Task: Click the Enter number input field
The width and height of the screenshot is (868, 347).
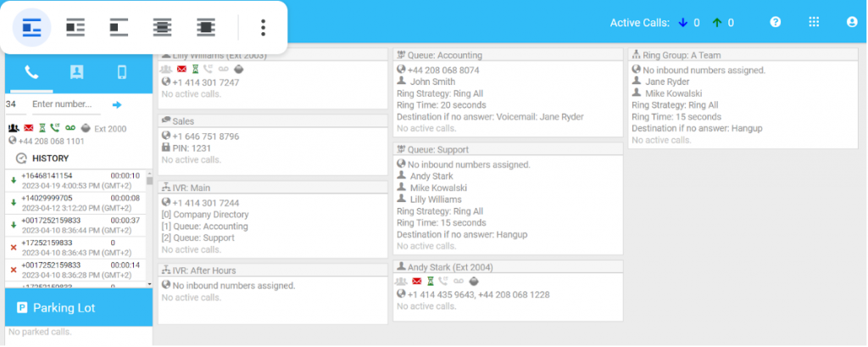Action: click(64, 104)
